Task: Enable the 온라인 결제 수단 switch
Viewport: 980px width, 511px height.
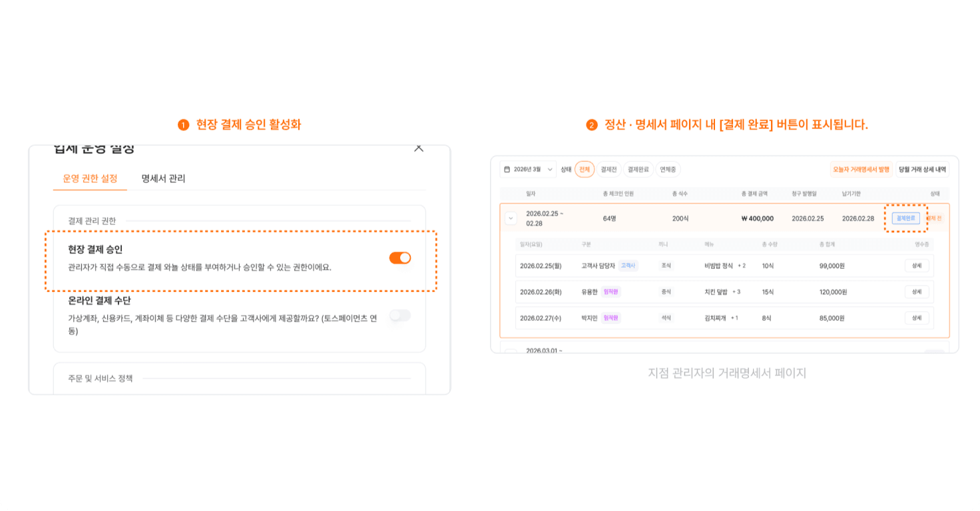Action: (400, 315)
